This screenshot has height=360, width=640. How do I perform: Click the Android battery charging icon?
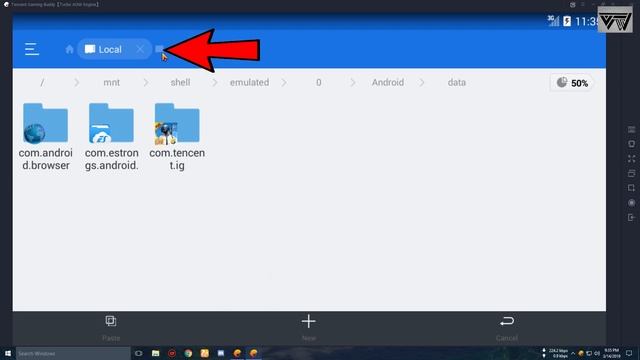567,21
